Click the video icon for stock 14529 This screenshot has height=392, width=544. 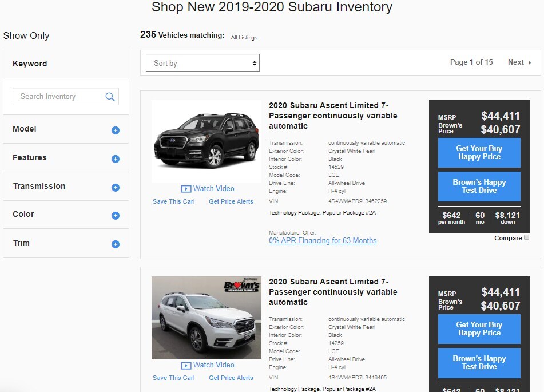coord(186,189)
